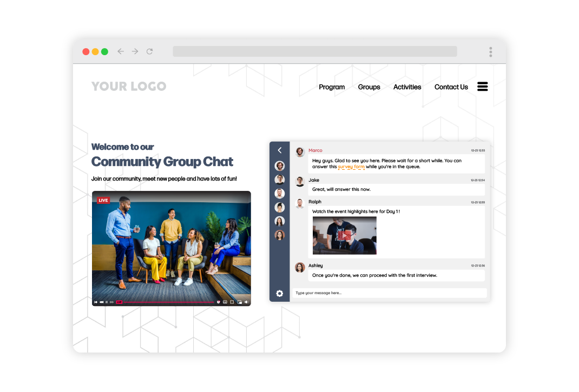
Task: Collapse the chat panel with the back chevron
Action: click(280, 150)
